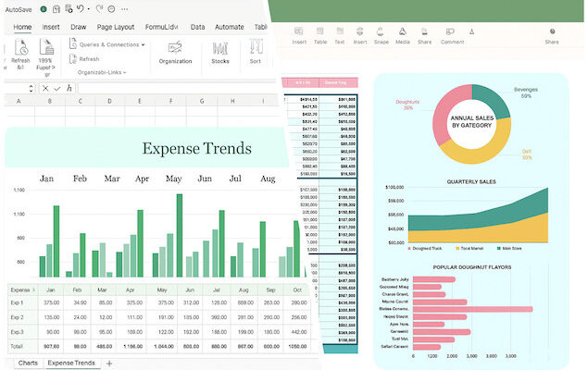Click the triangle icon right of Comment

tap(471, 31)
